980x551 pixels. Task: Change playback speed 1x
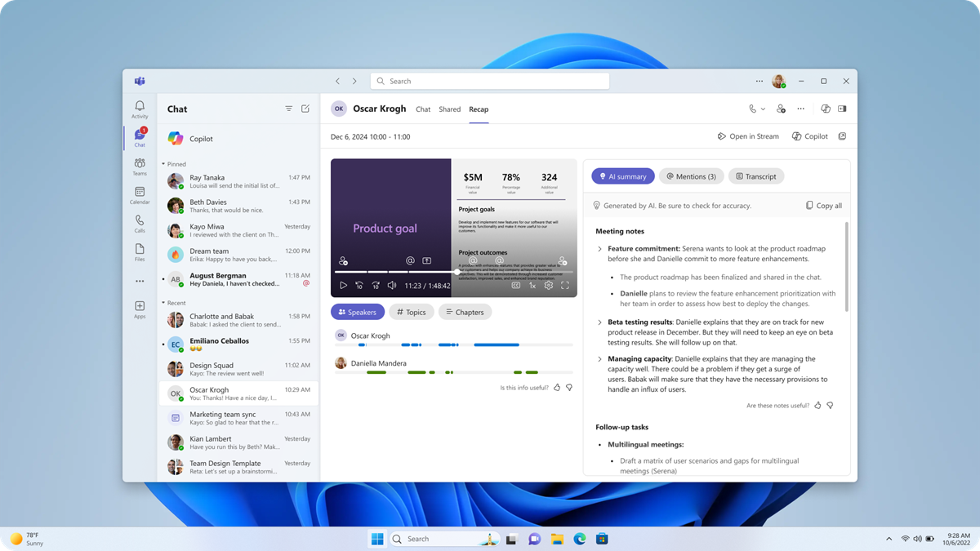(x=532, y=286)
